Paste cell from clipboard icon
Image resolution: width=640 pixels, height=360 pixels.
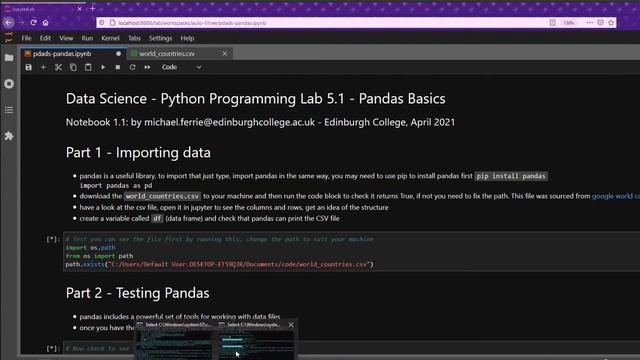(x=88, y=67)
